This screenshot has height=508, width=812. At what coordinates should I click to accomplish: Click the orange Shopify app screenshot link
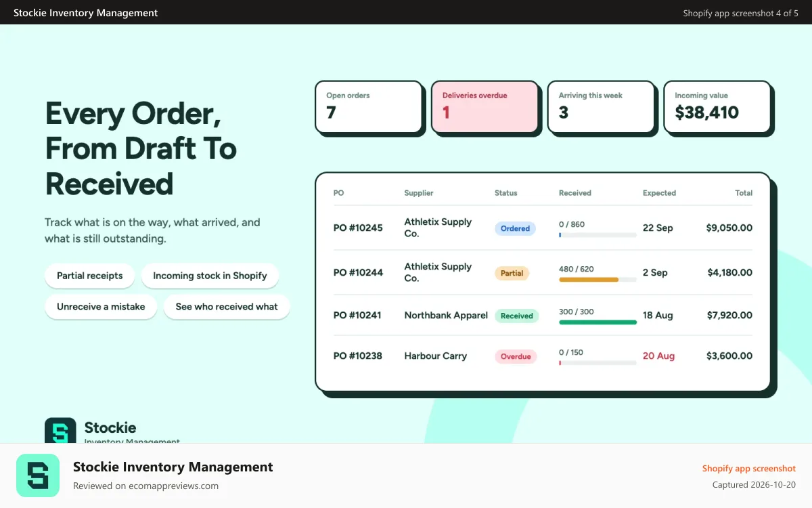pos(749,468)
